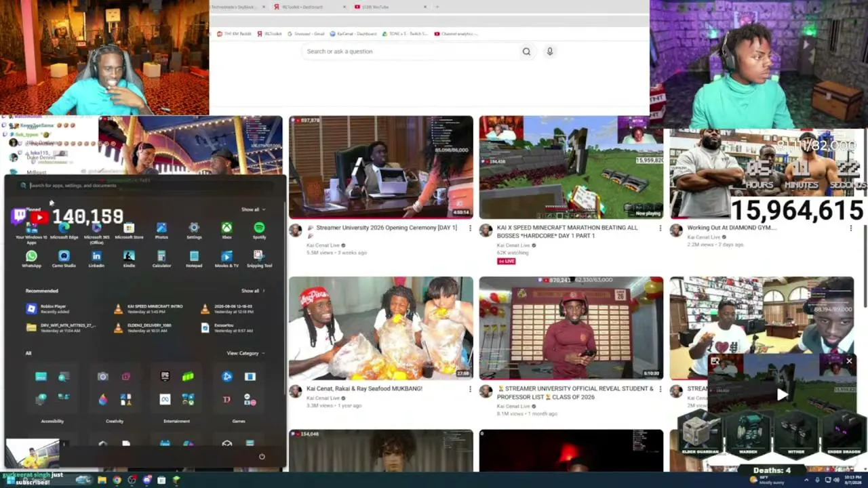
Task: Open ELDEN2_DELIVERY_1080 recommended file
Action: click(142, 327)
